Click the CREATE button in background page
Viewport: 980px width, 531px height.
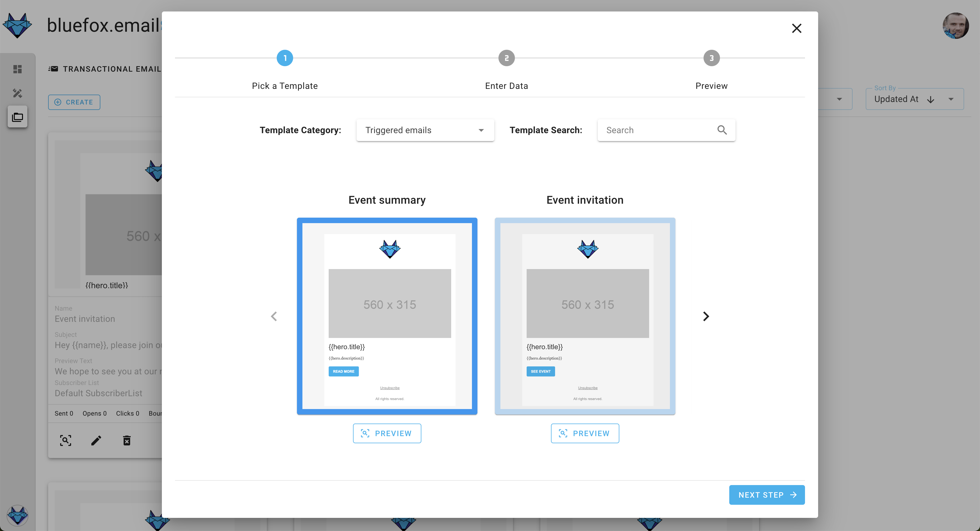(74, 102)
